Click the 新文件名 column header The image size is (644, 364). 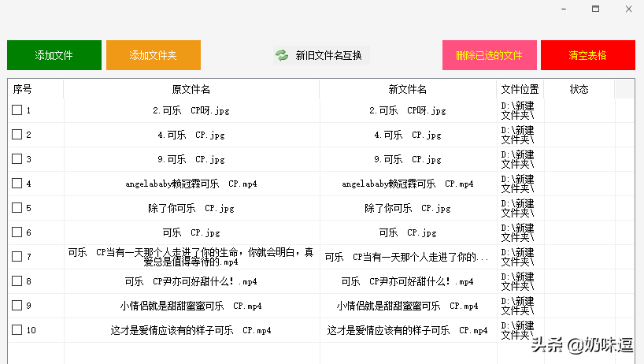click(408, 89)
